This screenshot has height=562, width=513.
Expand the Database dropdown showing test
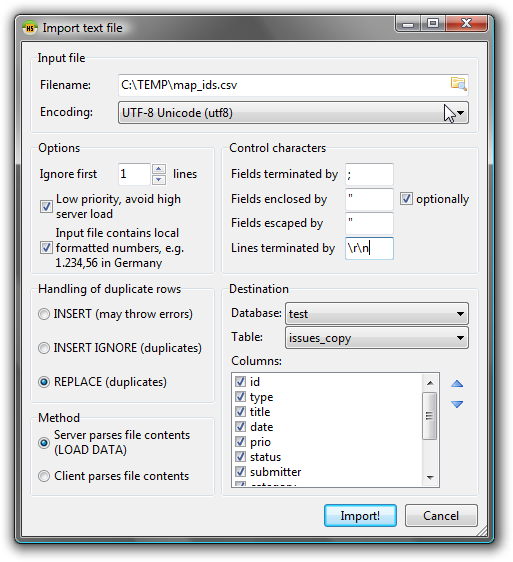coord(377,314)
